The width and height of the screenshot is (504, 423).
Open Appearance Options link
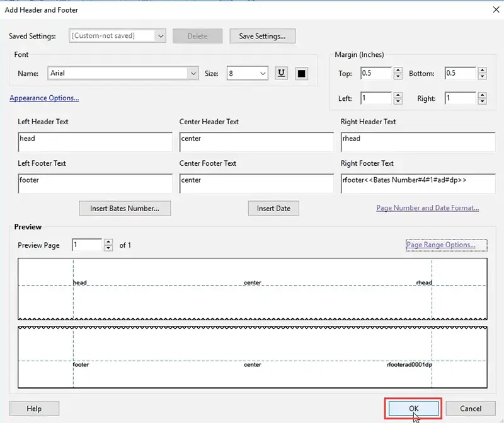(x=44, y=98)
